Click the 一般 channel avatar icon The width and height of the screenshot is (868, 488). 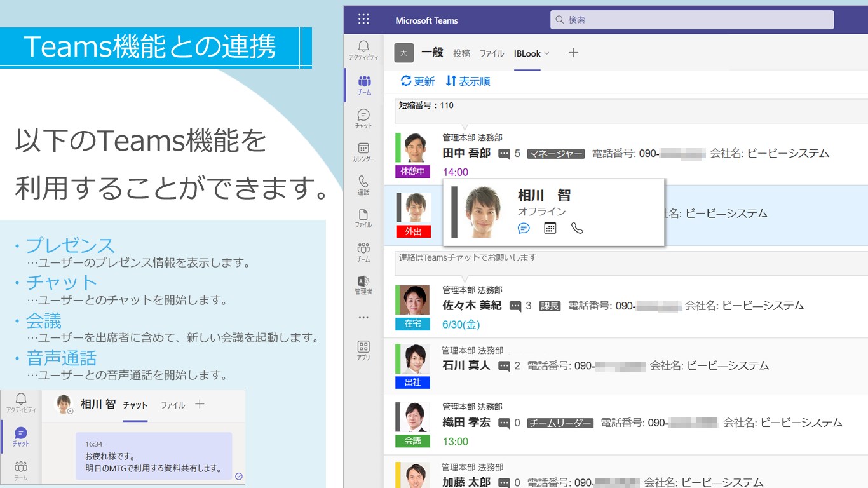[404, 53]
